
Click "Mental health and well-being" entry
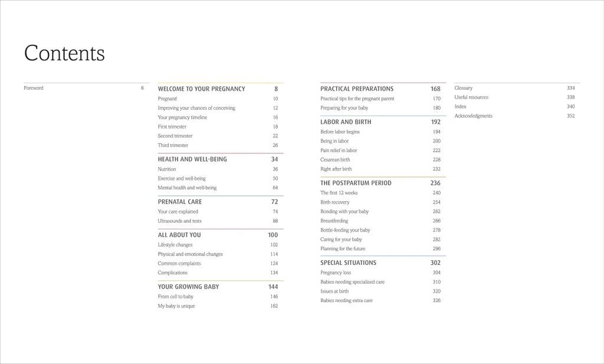[x=187, y=188]
